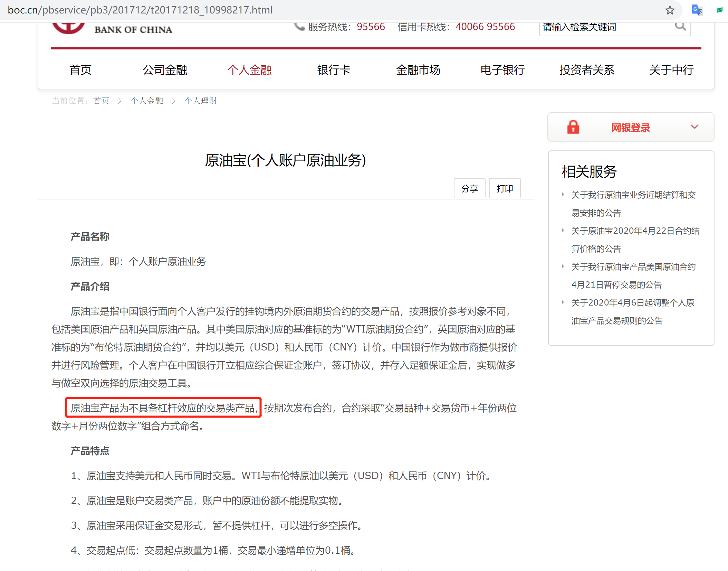Open the Google Translate extension icon
728x571 pixels.
697,10
